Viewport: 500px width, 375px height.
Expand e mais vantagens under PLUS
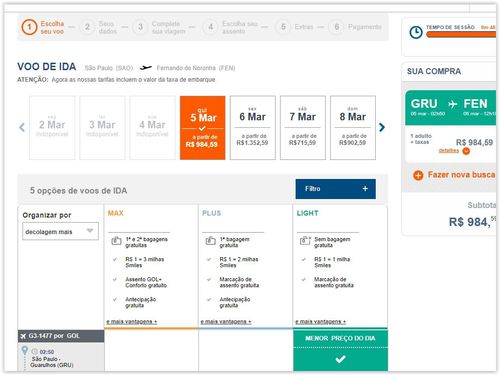[226, 322]
